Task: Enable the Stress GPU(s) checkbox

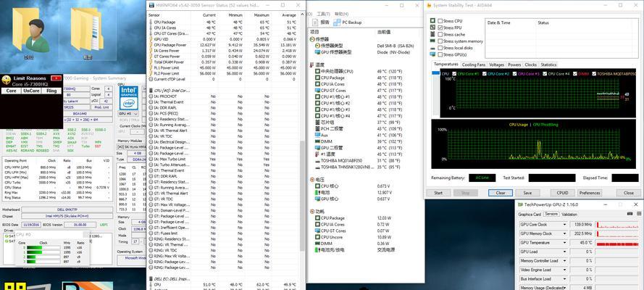Action: tap(440, 54)
